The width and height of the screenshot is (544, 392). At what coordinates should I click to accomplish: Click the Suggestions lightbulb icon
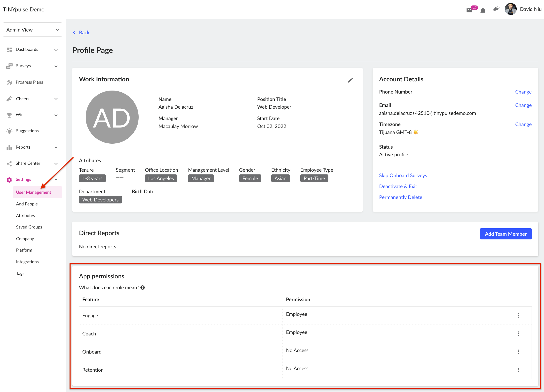pyautogui.click(x=9, y=131)
